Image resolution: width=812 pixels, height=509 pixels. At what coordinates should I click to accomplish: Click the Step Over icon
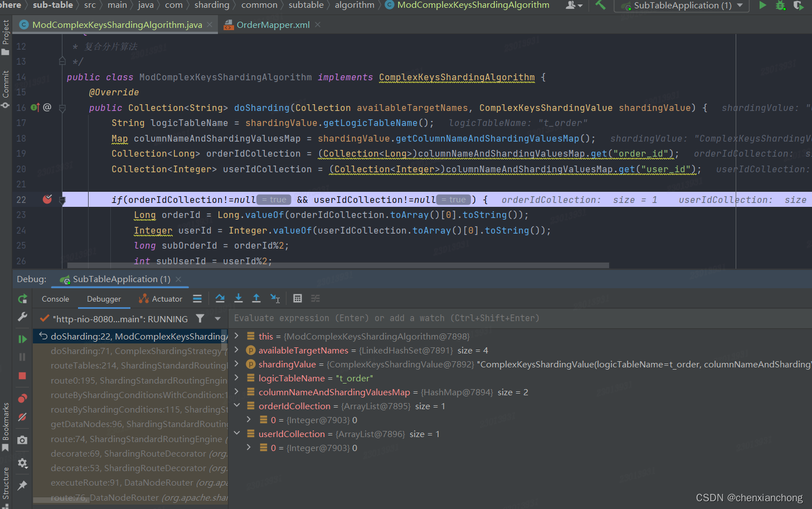[x=220, y=298]
